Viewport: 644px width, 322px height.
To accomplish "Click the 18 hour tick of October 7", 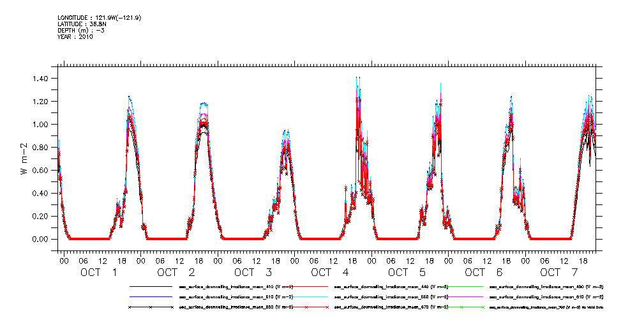I will pos(583,261).
